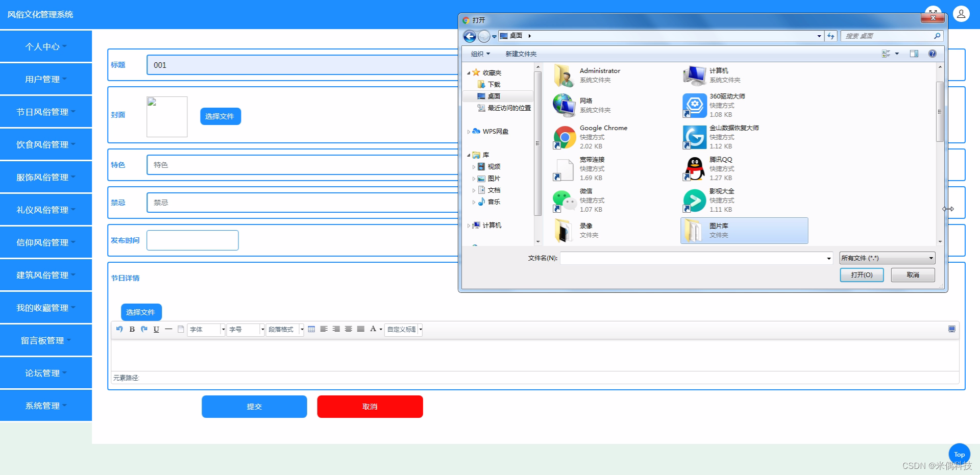This screenshot has width=980, height=475.
Task: Toggle bold in the rich text editor
Action: [132, 329]
